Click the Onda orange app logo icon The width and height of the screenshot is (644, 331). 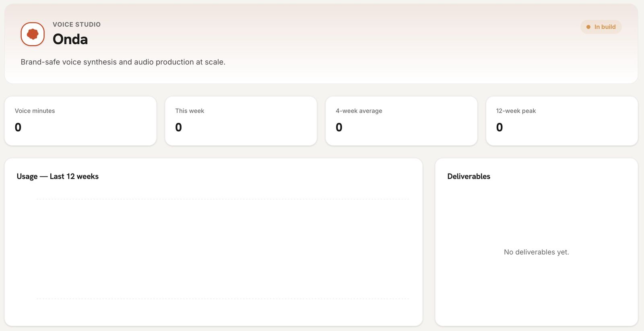pos(33,34)
